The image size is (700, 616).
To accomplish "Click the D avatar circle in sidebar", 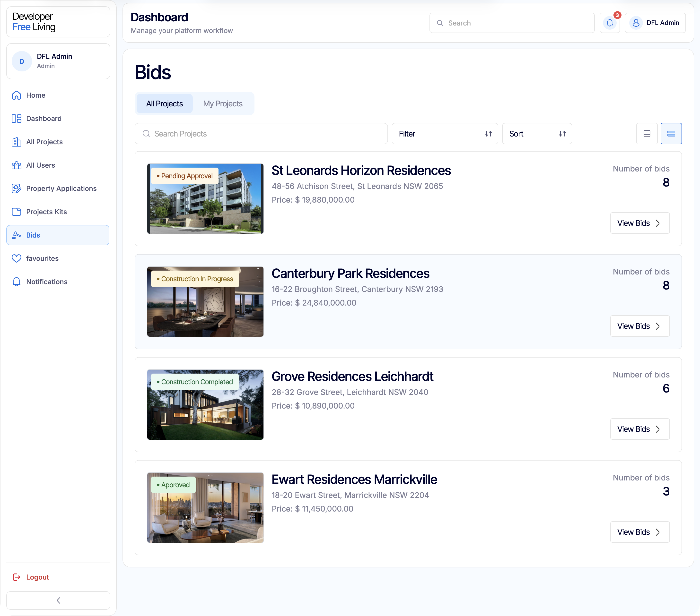I will click(x=22, y=61).
